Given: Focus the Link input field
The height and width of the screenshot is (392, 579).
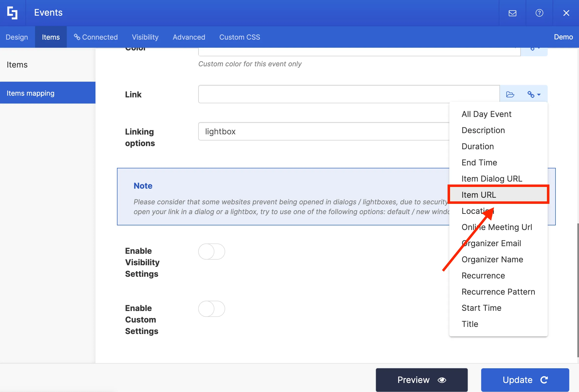Looking at the screenshot, I should tap(349, 94).
